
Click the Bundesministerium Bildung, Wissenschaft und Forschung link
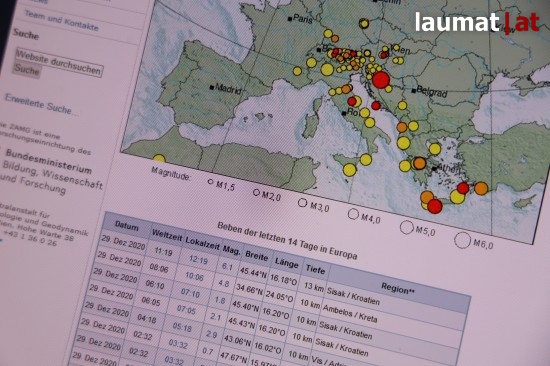point(53,171)
